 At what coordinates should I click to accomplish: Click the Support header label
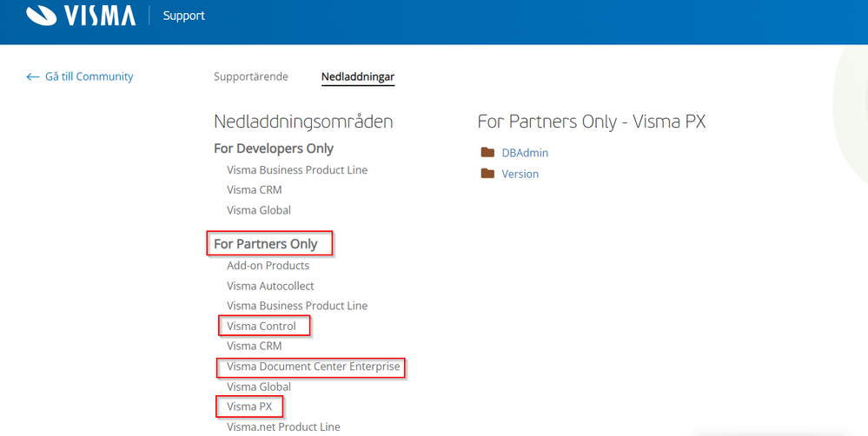(x=184, y=16)
